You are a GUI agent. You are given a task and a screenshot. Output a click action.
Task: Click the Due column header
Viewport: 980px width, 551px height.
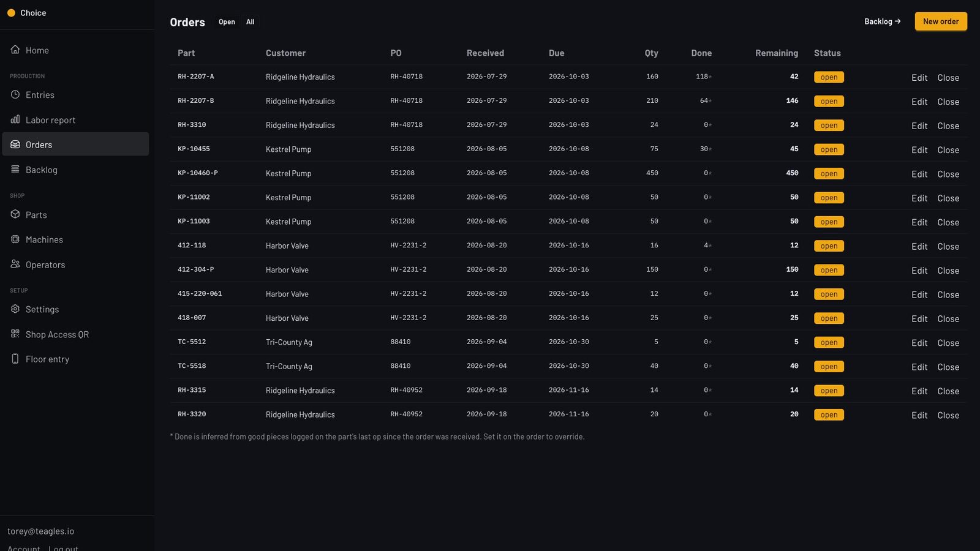(556, 53)
